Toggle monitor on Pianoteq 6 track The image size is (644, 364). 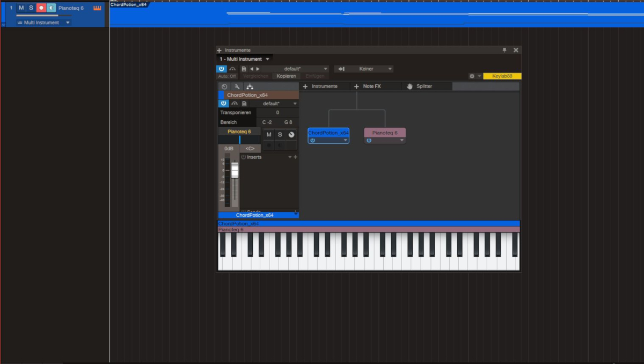point(51,8)
